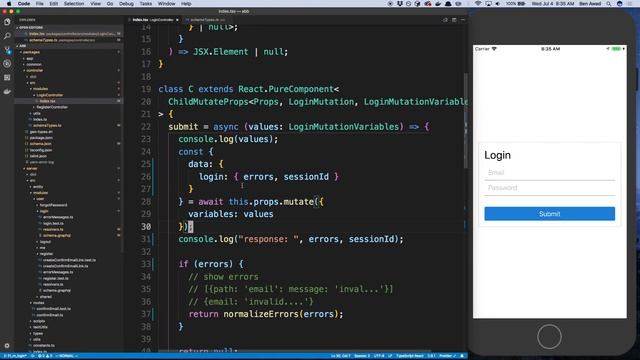
Task: Click the volume icon in menu bar
Action: click(498, 4)
